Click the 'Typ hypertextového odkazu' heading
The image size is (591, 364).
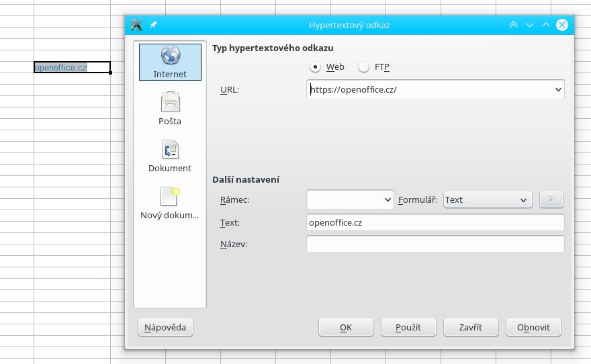coord(273,48)
